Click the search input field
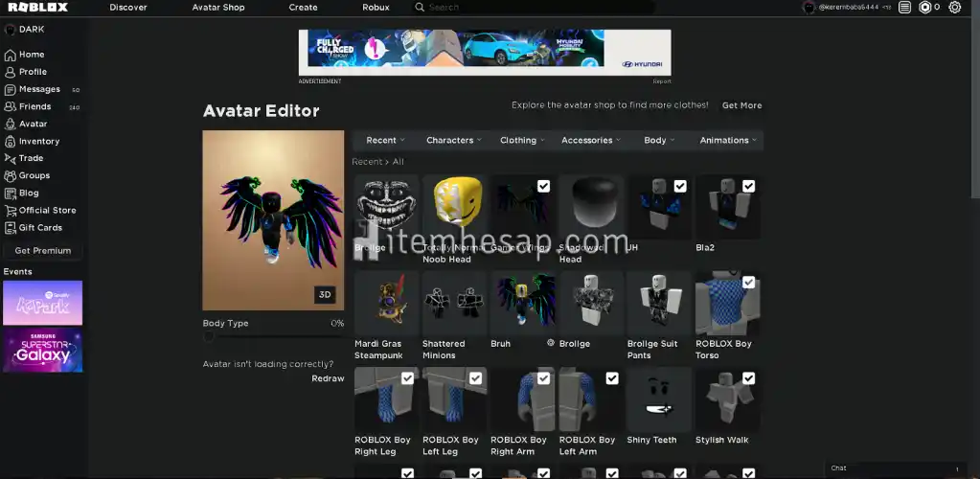980x479 pixels. pyautogui.click(x=536, y=7)
